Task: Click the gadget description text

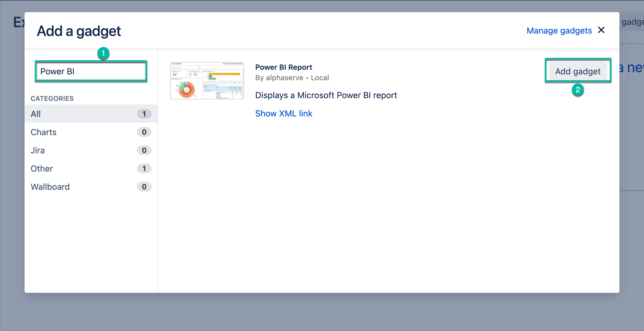Action: point(326,95)
